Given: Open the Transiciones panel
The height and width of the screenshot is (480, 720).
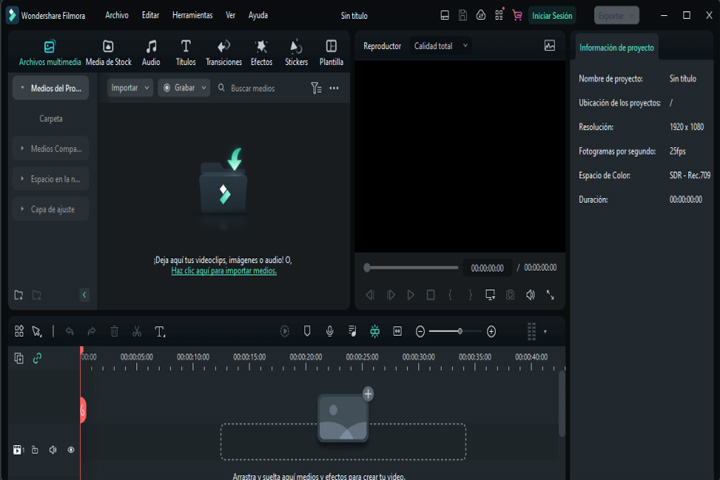Looking at the screenshot, I should 224,53.
